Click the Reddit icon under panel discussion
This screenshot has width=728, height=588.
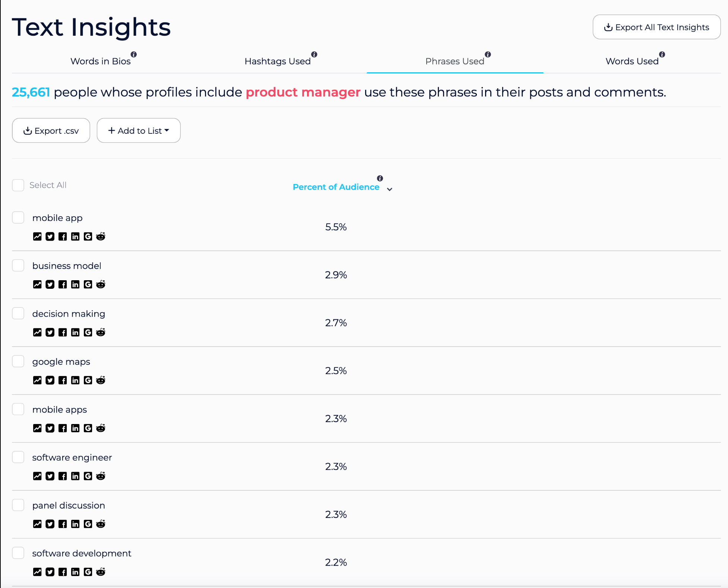pyautogui.click(x=101, y=524)
